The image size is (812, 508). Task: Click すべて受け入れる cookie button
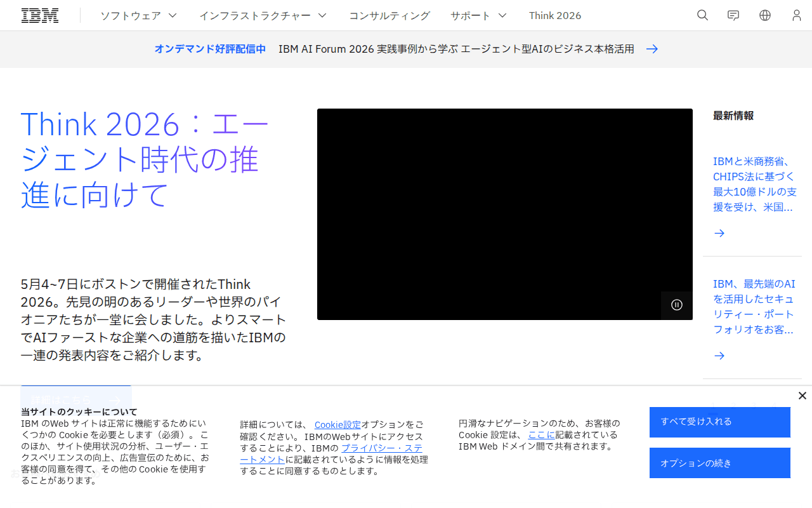click(x=720, y=422)
